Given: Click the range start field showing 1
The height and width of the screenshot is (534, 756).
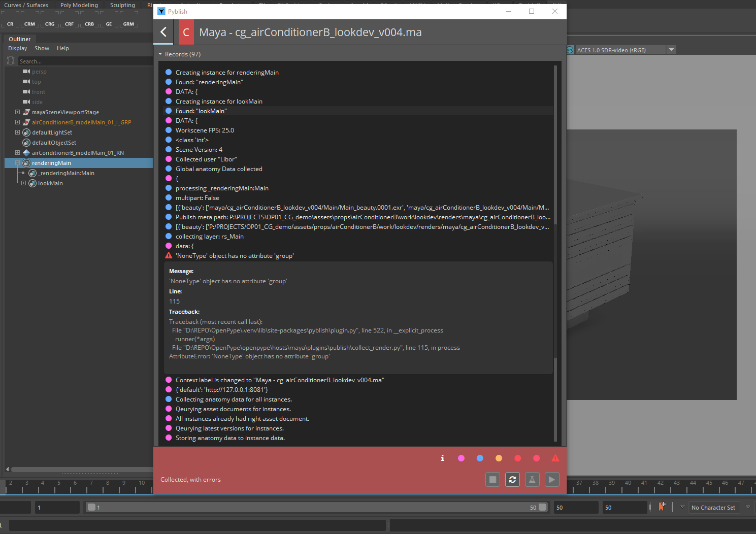Looking at the screenshot, I should point(57,508).
